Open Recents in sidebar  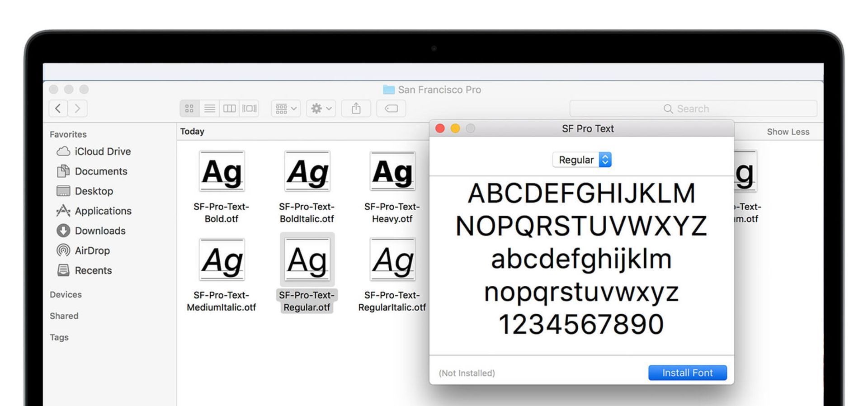tap(85, 270)
